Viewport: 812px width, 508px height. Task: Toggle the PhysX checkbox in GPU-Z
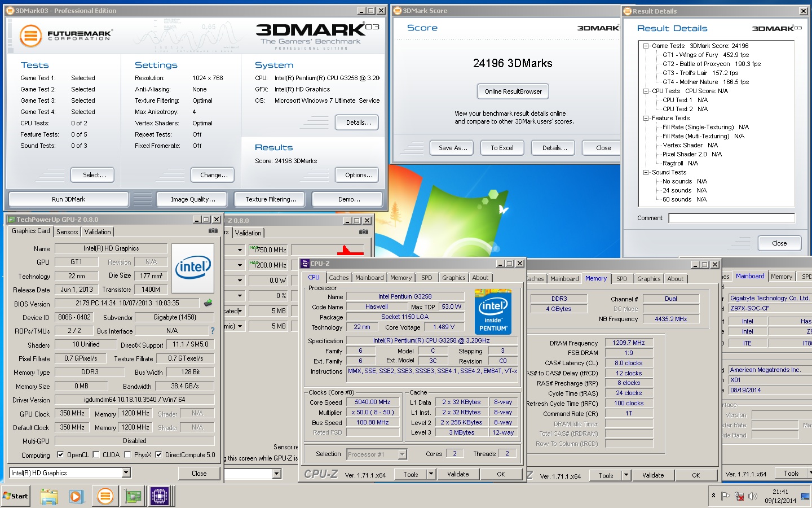coord(127,454)
